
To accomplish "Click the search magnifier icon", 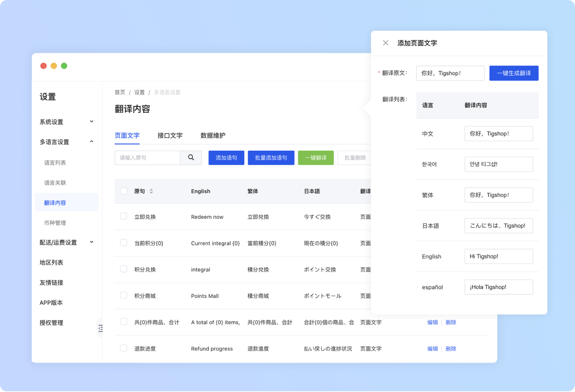I will pos(191,157).
